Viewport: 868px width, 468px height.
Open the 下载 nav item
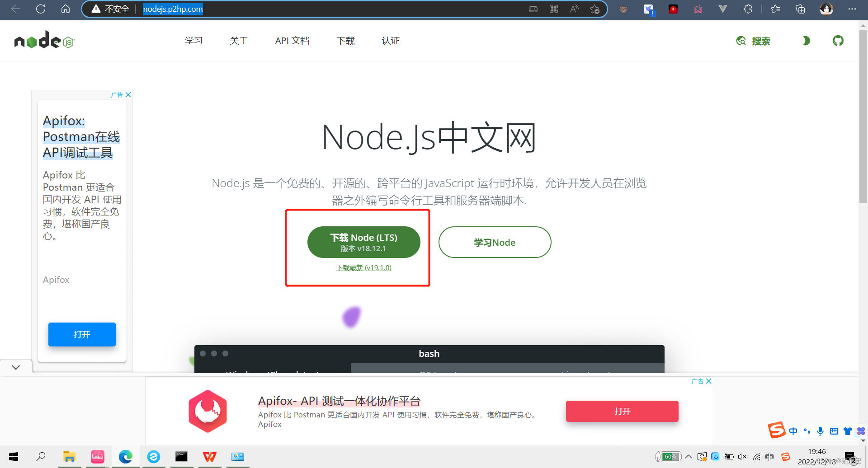tap(345, 41)
